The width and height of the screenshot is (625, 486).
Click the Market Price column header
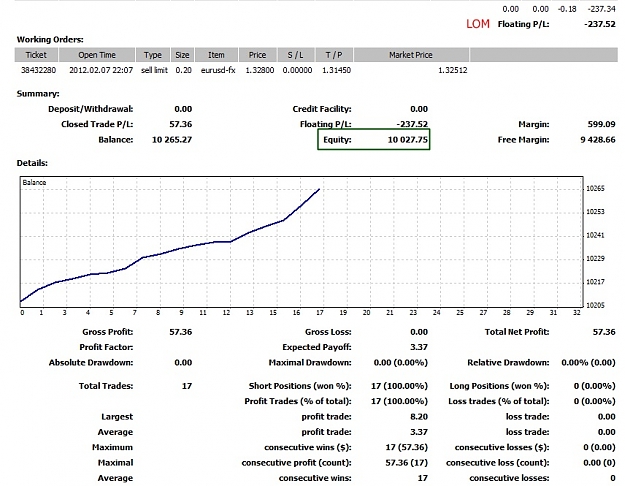pyautogui.click(x=411, y=55)
